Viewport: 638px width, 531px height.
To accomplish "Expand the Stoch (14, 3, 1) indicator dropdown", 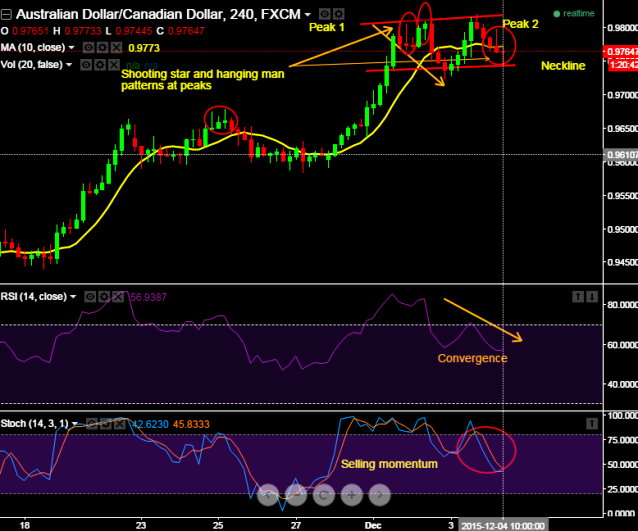I will pyautogui.click(x=74, y=424).
